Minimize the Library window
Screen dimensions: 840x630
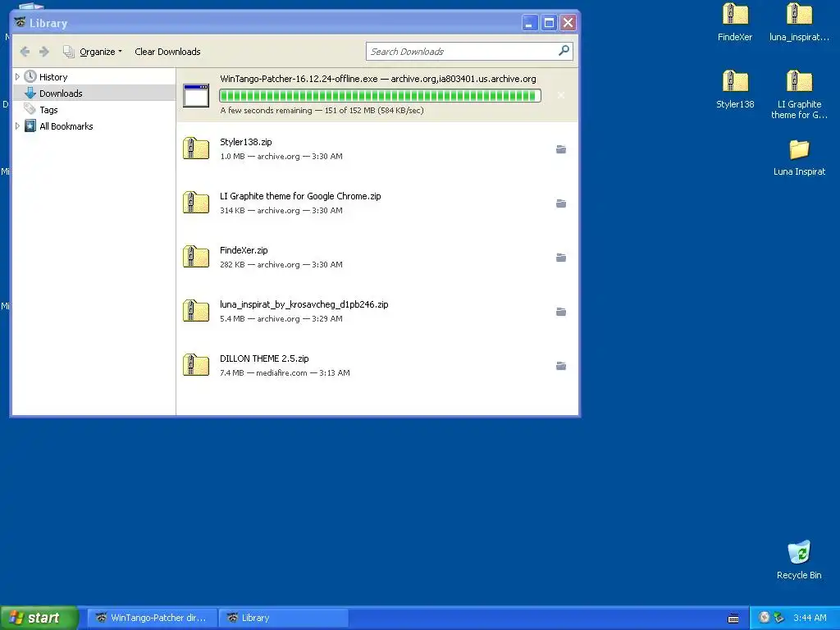pos(529,23)
